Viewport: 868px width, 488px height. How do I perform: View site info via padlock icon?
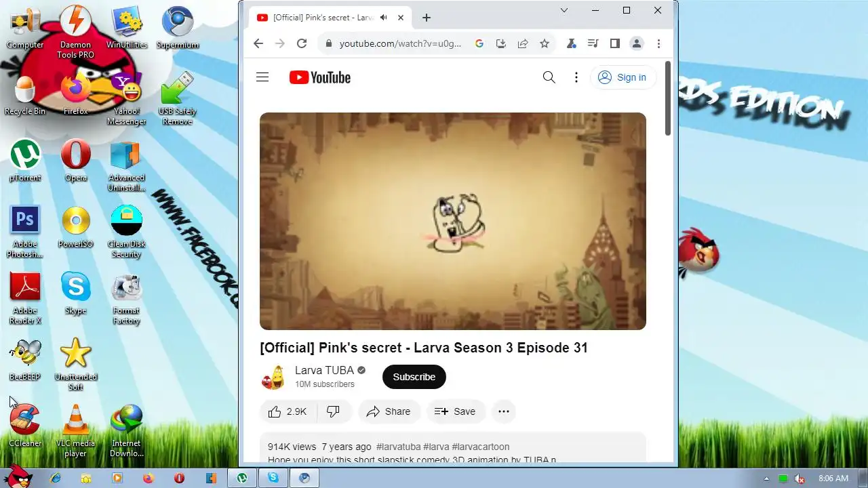point(329,43)
